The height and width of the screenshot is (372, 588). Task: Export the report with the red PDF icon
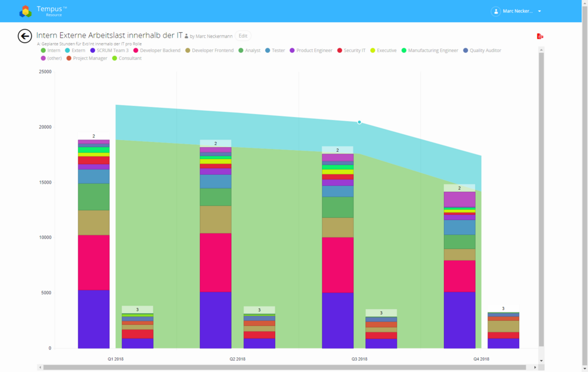pyautogui.click(x=540, y=36)
